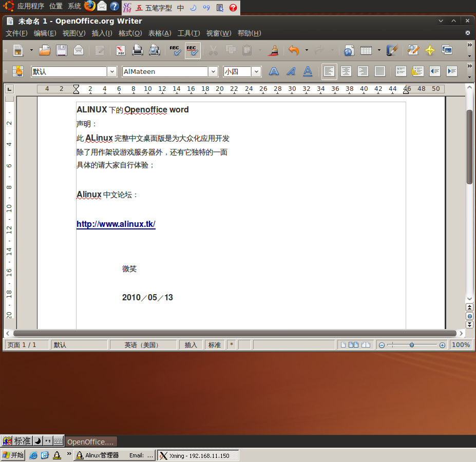The height and width of the screenshot is (462, 476).
Task: Open the Navigator star icon
Action: click(430, 50)
